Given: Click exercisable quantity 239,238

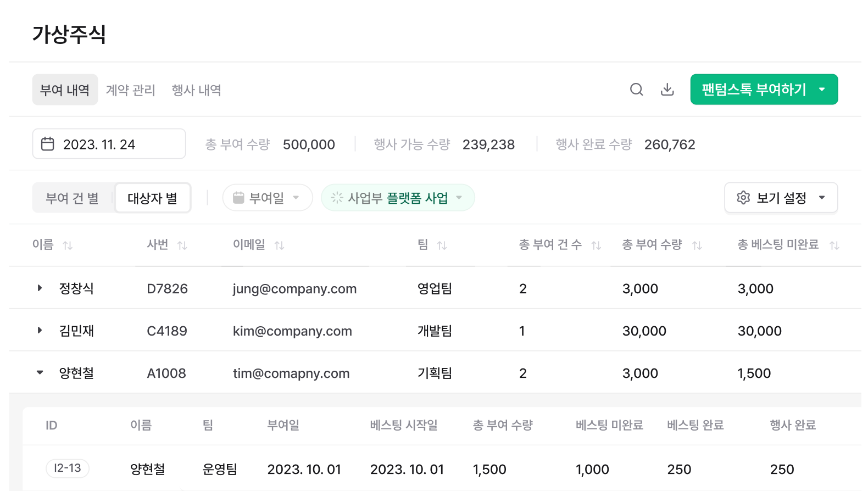Looking at the screenshot, I should pos(488,144).
